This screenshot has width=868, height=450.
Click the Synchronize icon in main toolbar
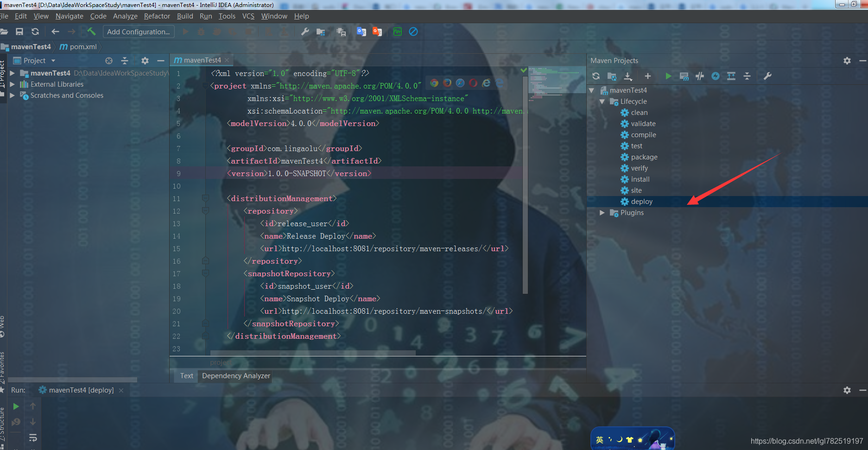[x=35, y=32]
